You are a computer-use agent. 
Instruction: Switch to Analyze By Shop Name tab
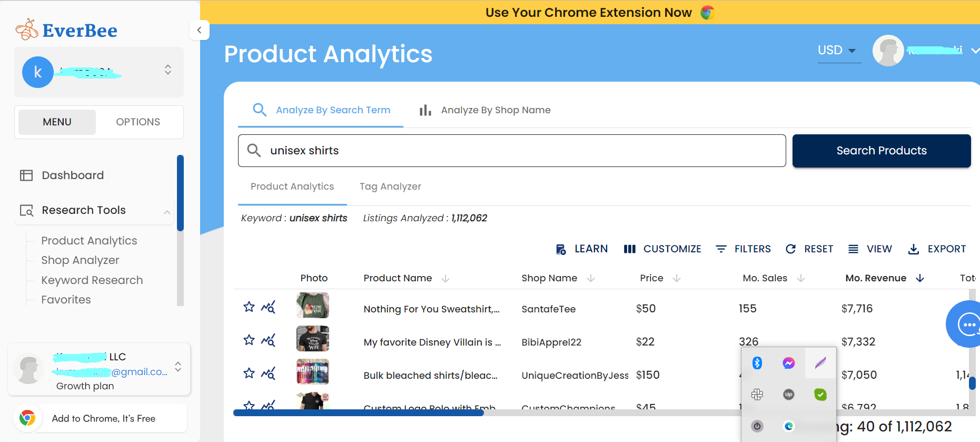tap(485, 110)
